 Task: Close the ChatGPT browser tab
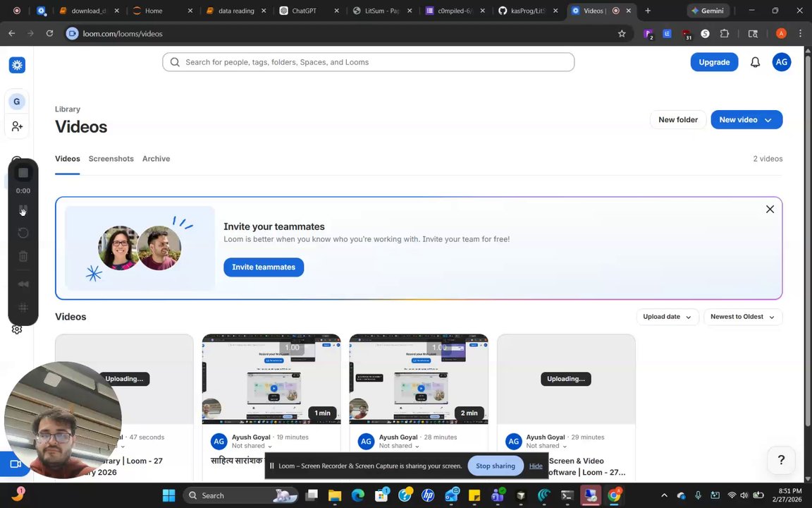pyautogui.click(x=337, y=11)
